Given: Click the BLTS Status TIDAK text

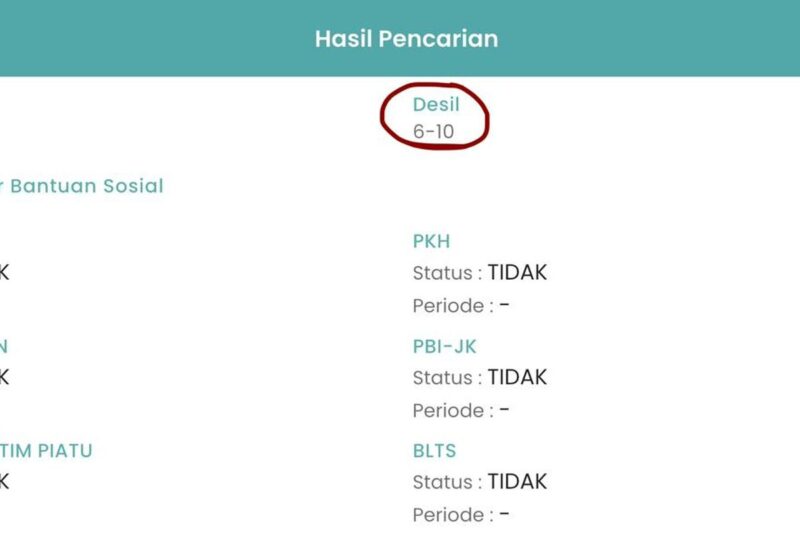Looking at the screenshot, I should pos(517,481).
